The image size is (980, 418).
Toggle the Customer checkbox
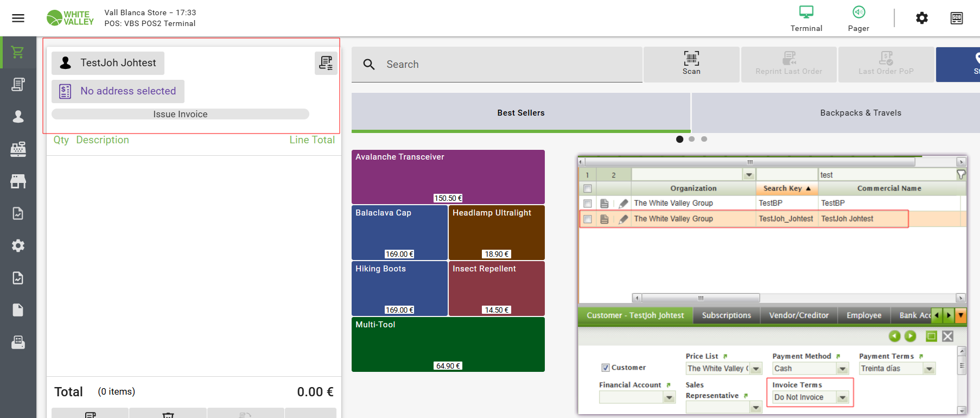(x=606, y=368)
